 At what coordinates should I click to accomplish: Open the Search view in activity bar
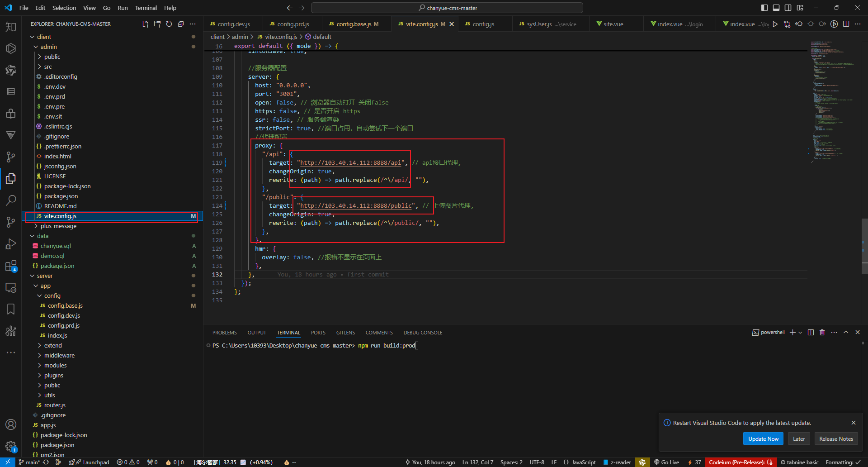click(x=11, y=200)
